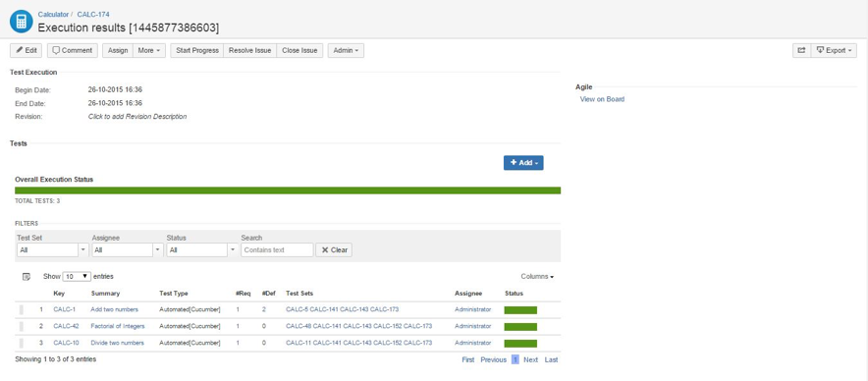This screenshot has height=381, width=868.
Task: Click green status bar of CALC-10 row
Action: pyautogui.click(x=520, y=344)
